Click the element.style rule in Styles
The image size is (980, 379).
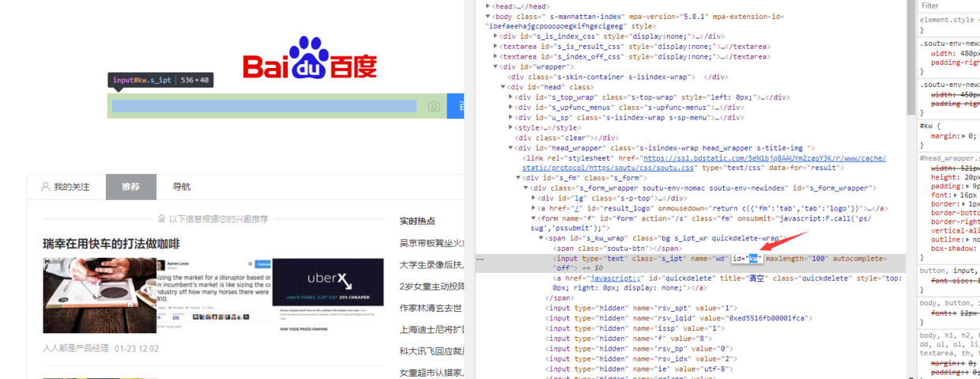click(x=947, y=20)
